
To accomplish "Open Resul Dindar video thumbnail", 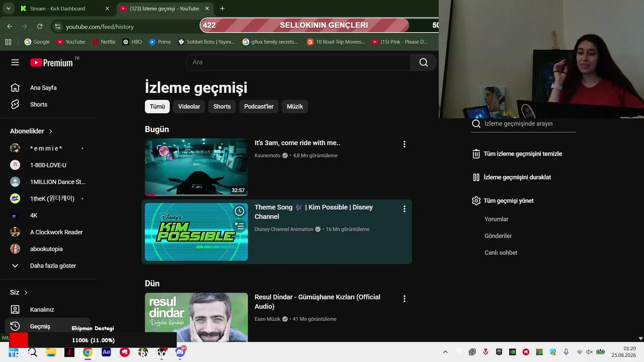I will tap(196, 318).
